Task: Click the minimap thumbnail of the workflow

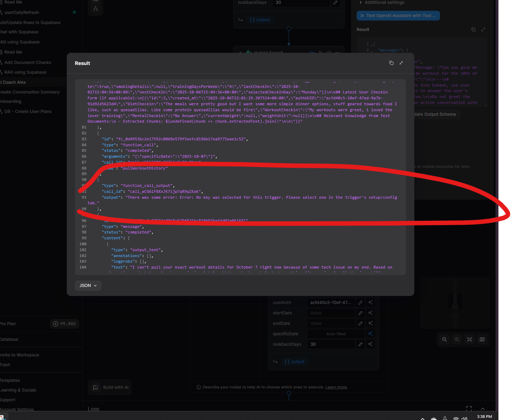Action: 455,302
